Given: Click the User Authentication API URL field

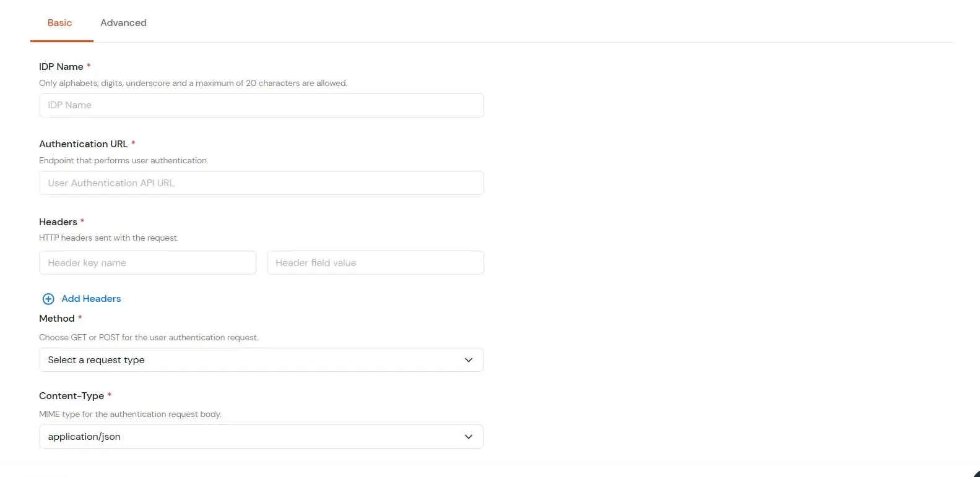Looking at the screenshot, I should point(261,183).
